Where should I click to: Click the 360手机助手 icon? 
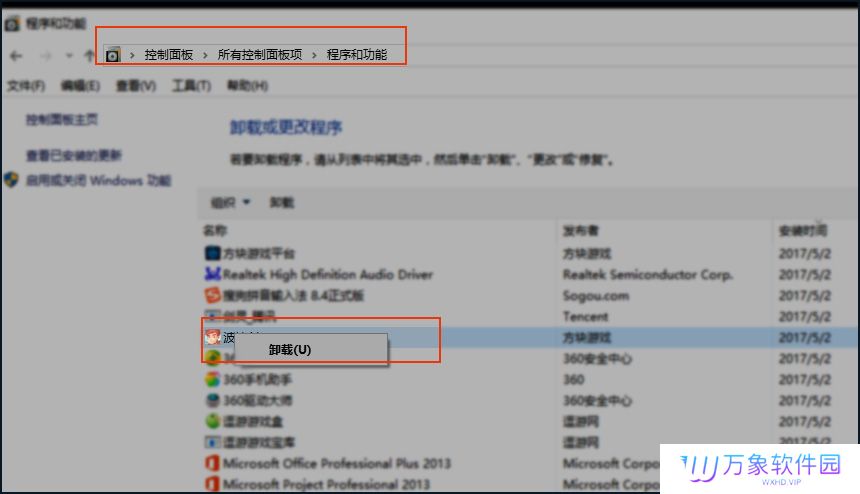coord(213,379)
